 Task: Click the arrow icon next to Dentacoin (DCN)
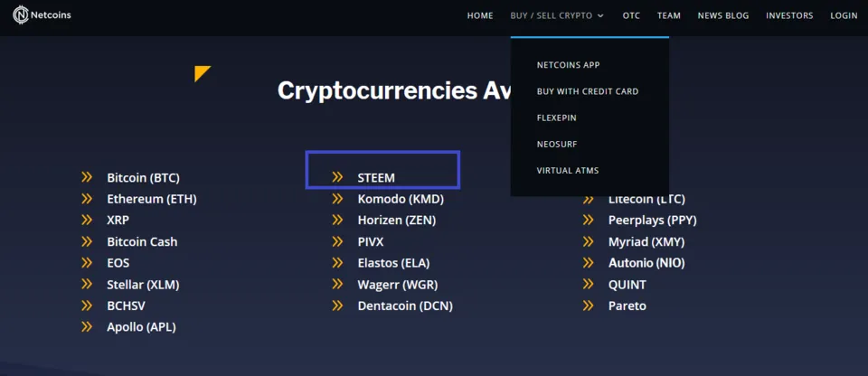[x=337, y=305]
